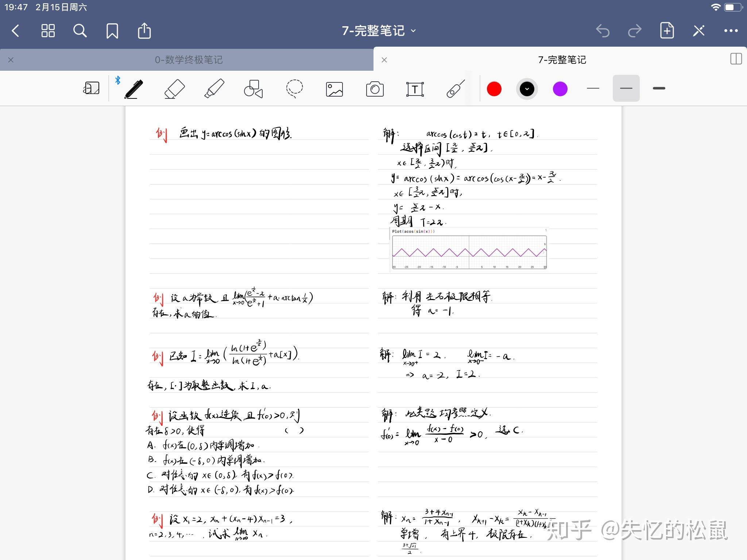The width and height of the screenshot is (747, 560).
Task: Open the black color swatch options
Action: (x=527, y=89)
